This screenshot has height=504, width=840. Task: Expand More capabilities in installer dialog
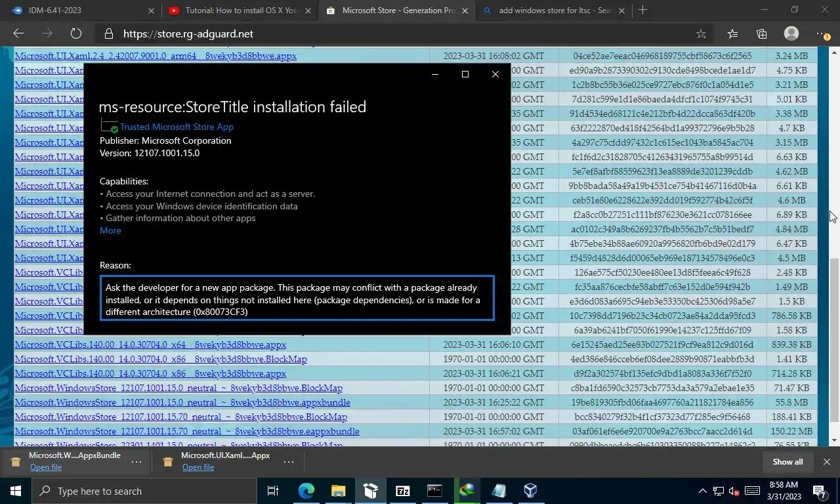(110, 230)
